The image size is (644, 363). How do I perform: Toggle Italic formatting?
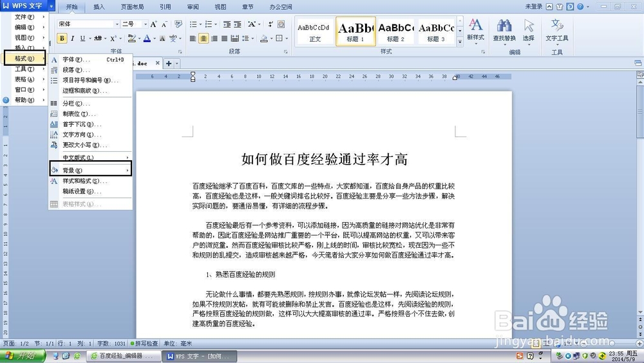pos(72,38)
